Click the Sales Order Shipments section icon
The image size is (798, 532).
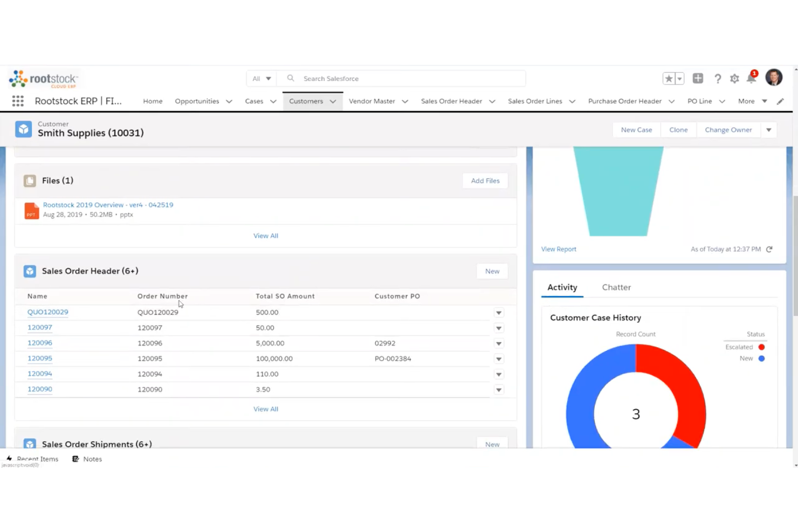pos(30,444)
